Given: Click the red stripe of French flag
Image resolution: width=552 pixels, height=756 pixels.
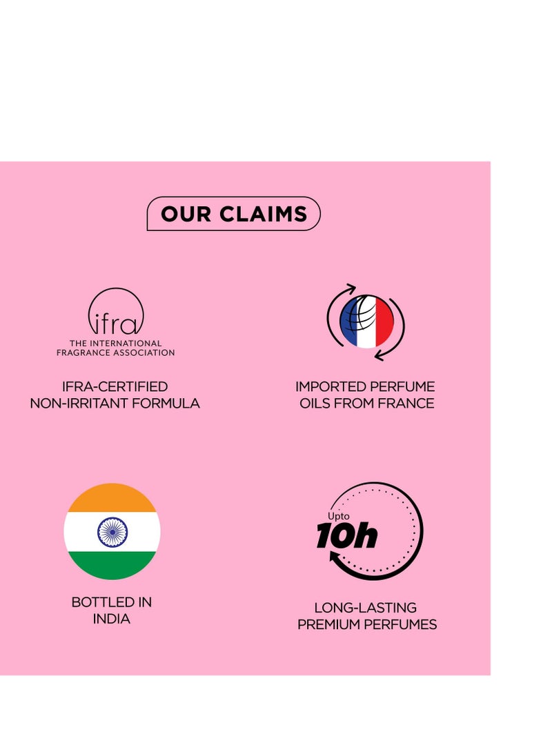Looking at the screenshot, I should [x=385, y=321].
